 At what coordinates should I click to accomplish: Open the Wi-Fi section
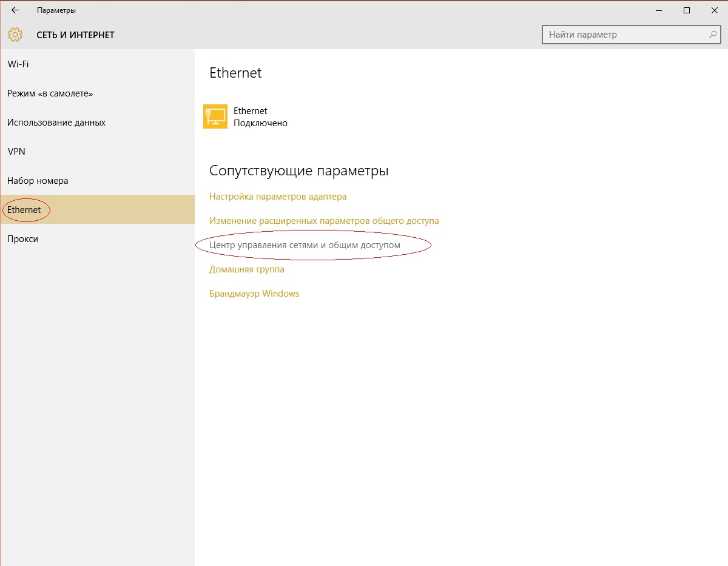(18, 64)
